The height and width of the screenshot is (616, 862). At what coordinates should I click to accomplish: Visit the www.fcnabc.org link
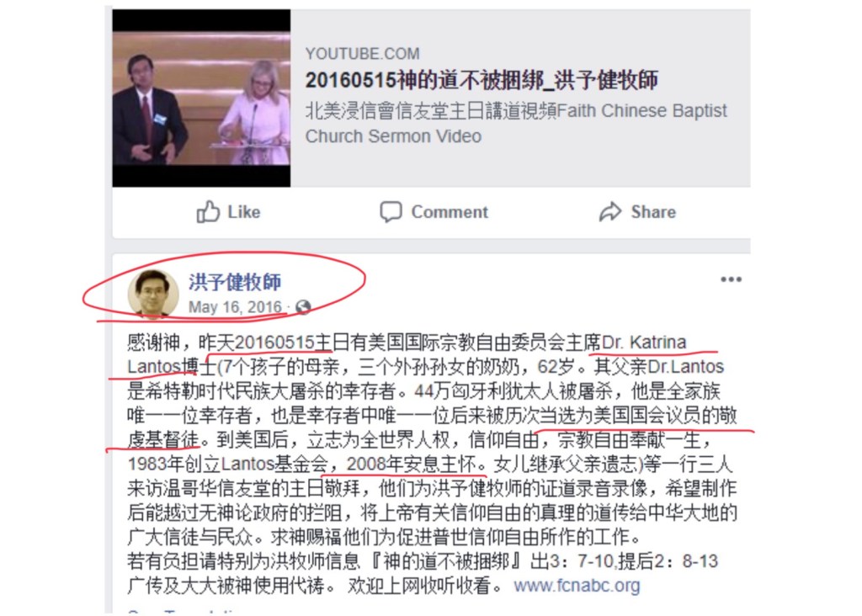[577, 586]
